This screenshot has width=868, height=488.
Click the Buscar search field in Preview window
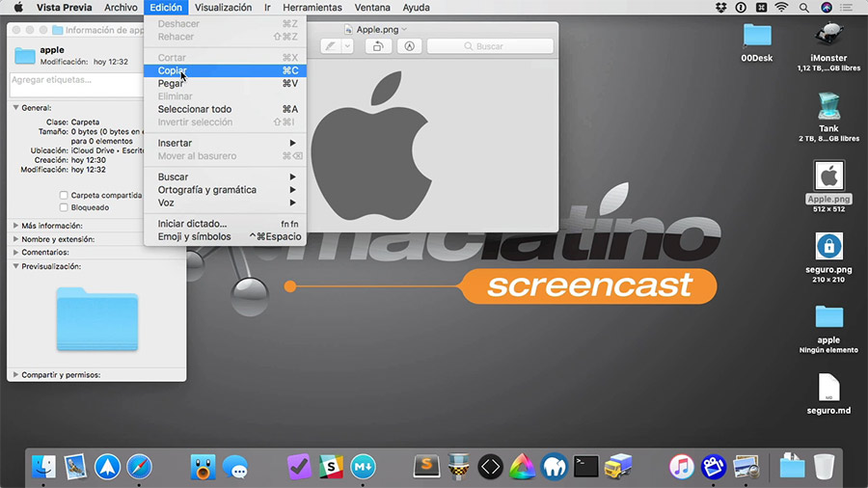(x=490, y=46)
